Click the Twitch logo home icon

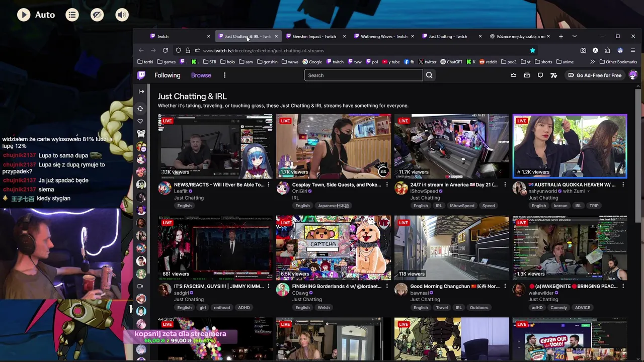pyautogui.click(x=141, y=75)
